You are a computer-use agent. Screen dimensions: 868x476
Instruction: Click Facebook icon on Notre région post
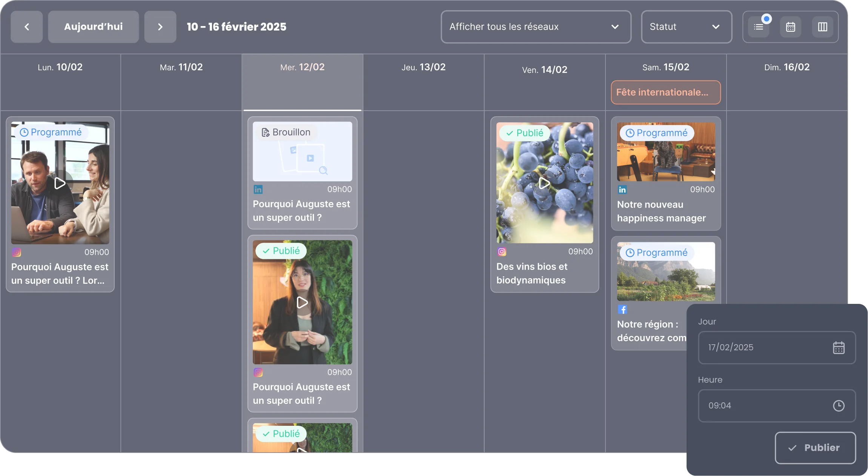(622, 310)
